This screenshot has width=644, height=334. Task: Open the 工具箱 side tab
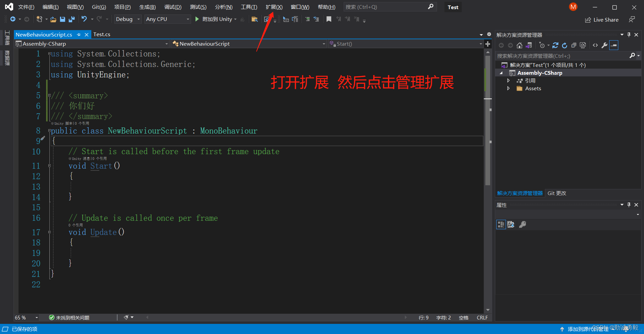(7, 38)
